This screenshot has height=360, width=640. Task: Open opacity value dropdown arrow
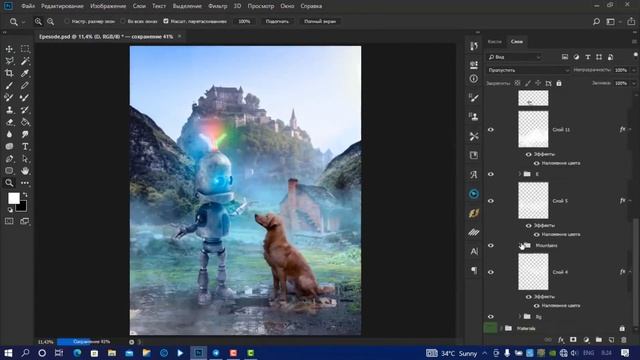pos(633,70)
